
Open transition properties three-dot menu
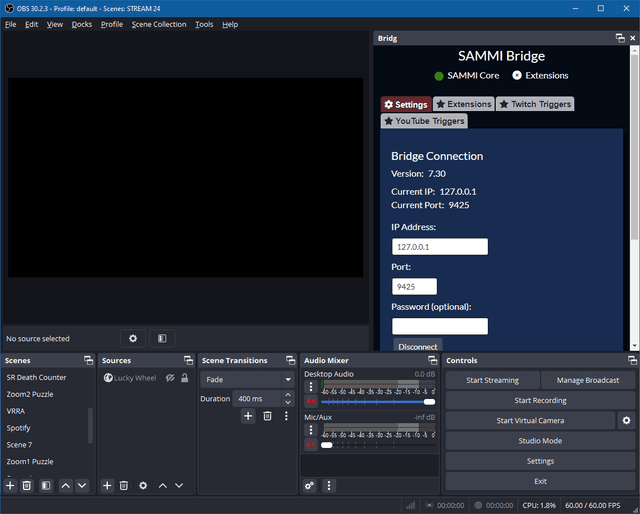[286, 416]
